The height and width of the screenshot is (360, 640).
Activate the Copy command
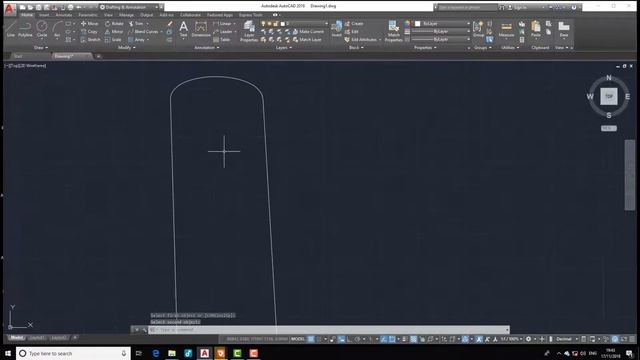point(89,31)
